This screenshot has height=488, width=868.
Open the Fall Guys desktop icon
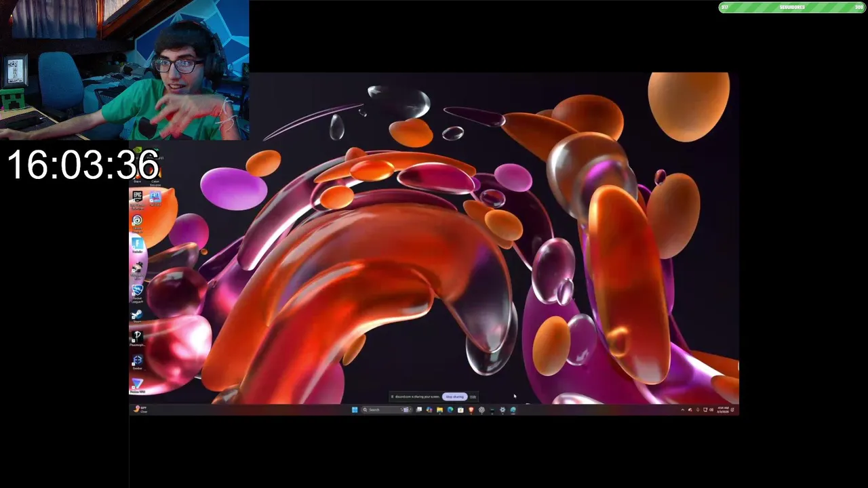pos(155,198)
